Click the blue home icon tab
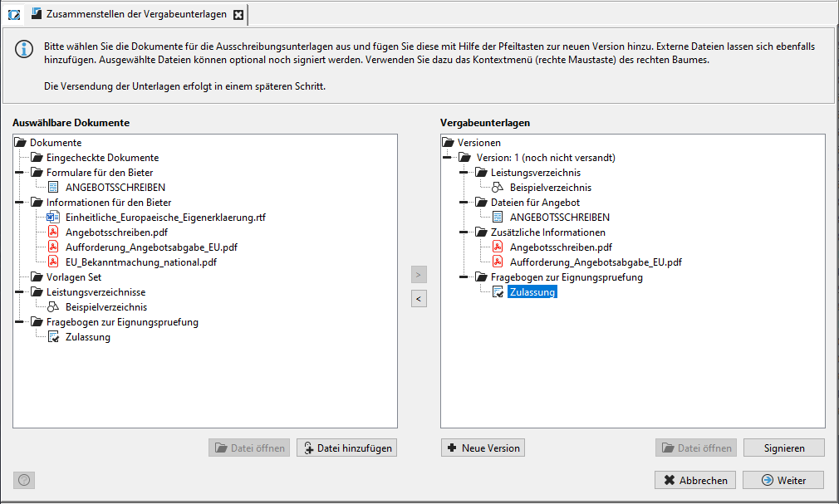839x504 pixels. (14, 15)
